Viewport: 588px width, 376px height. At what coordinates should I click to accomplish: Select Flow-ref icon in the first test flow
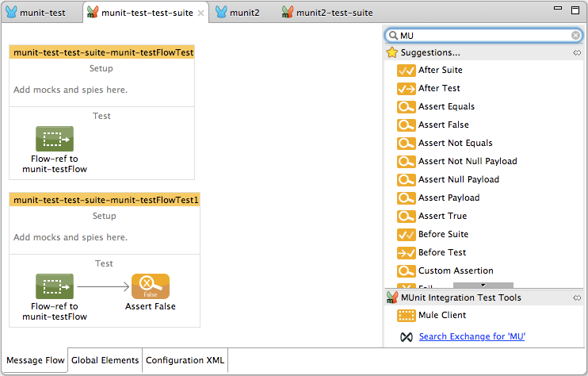55,139
